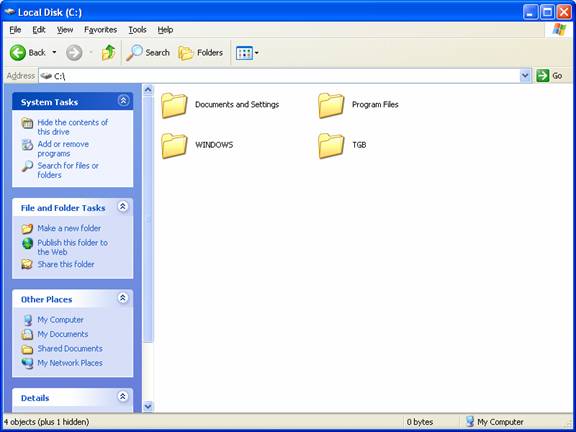
Task: Click the My Computer status bar zone
Action: [x=494, y=422]
